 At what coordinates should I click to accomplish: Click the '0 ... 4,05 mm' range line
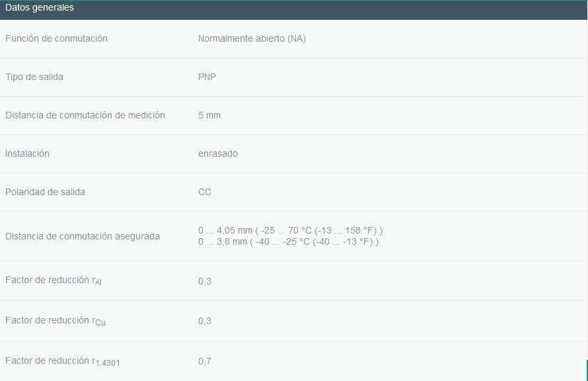click(x=290, y=230)
